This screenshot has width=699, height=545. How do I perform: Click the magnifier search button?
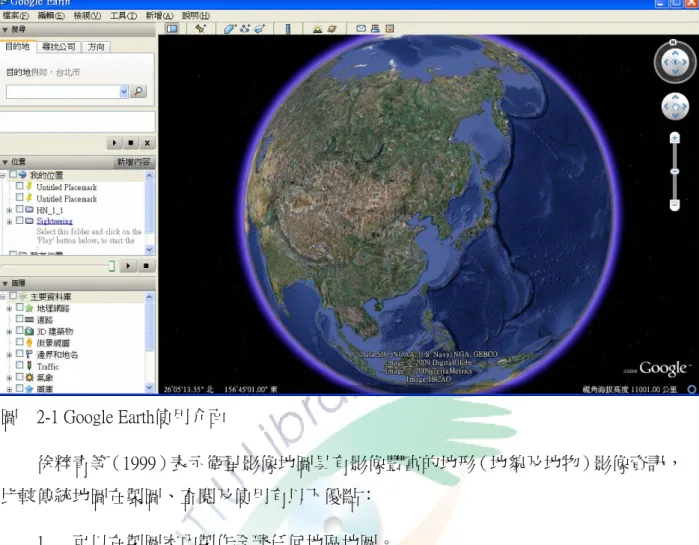(x=139, y=91)
